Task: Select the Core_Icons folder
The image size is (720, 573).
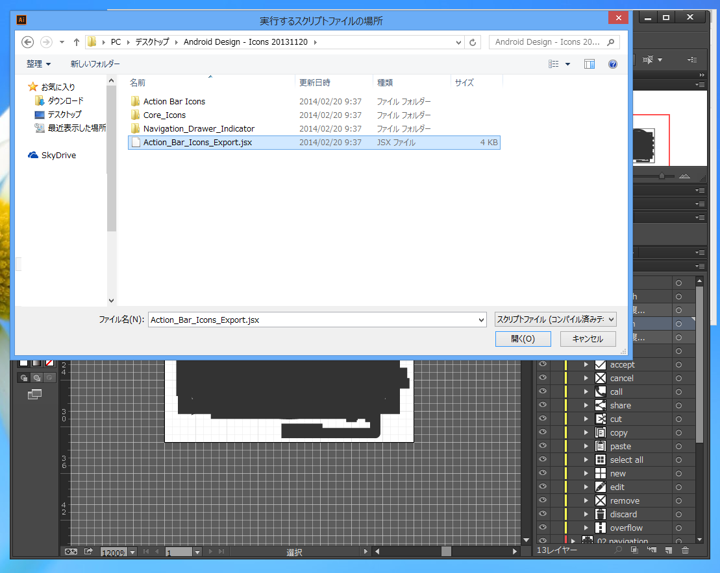Action: [164, 115]
